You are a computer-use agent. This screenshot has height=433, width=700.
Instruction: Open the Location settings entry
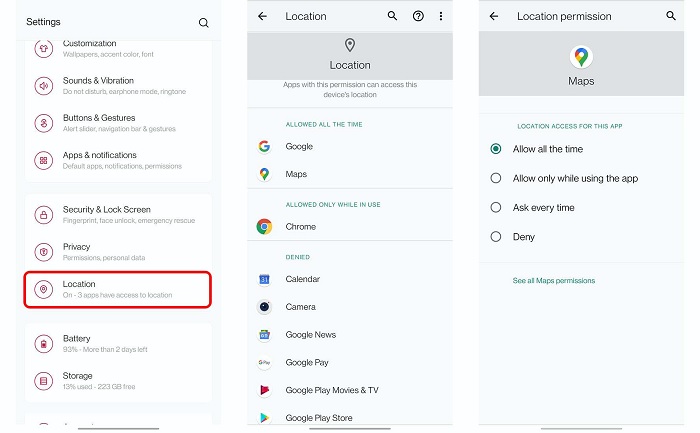[117, 289]
